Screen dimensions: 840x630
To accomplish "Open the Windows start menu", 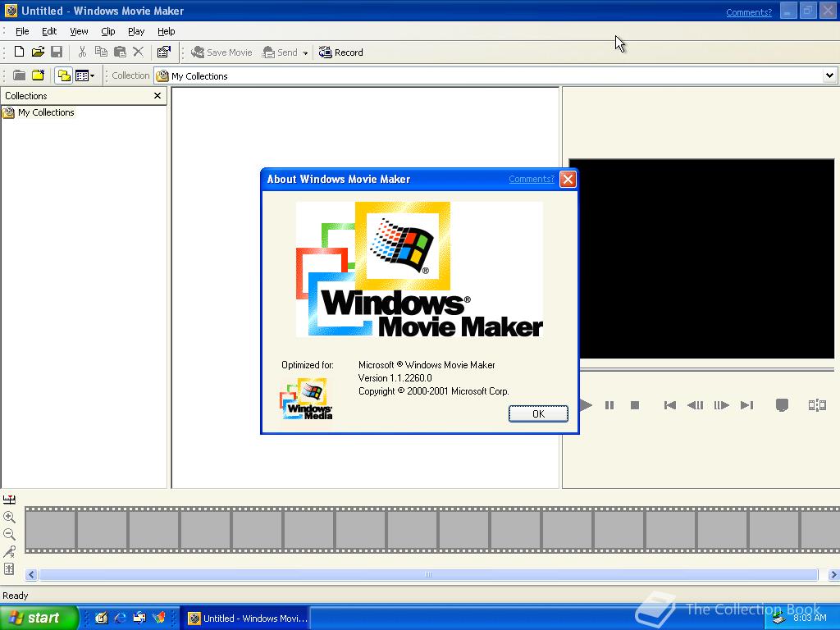I will click(39, 618).
